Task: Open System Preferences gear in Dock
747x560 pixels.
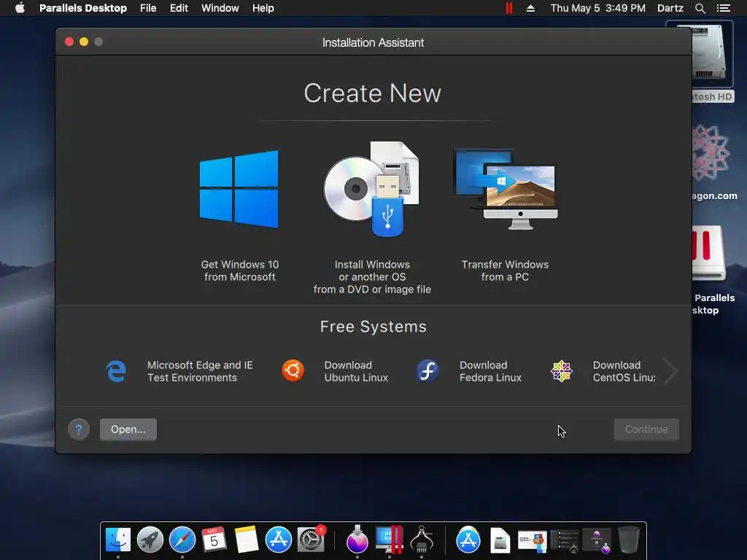Action: [311, 540]
